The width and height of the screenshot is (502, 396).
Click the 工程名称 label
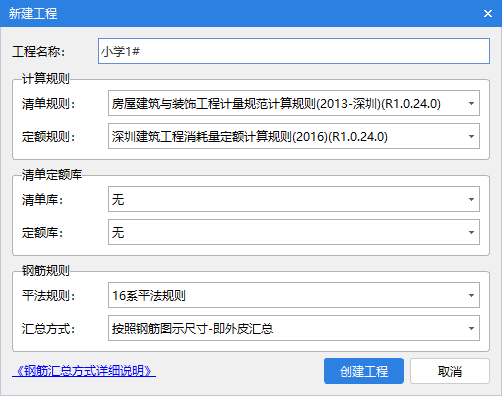(x=39, y=51)
